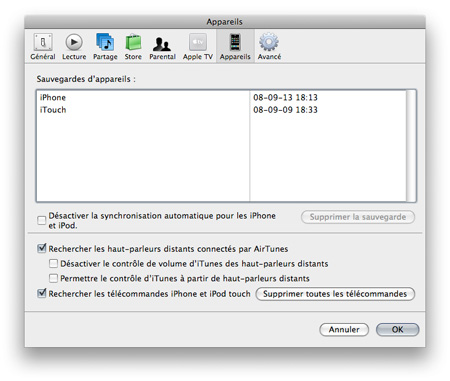
Task: Uncheck Rechercher les haut-parleurs distants AirTunes
Action: [x=42, y=248]
